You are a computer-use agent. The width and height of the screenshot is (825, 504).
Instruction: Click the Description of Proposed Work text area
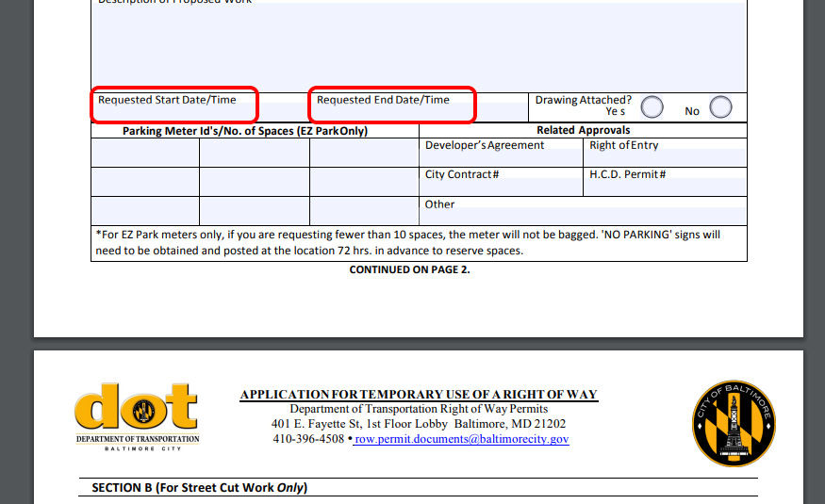[419, 46]
